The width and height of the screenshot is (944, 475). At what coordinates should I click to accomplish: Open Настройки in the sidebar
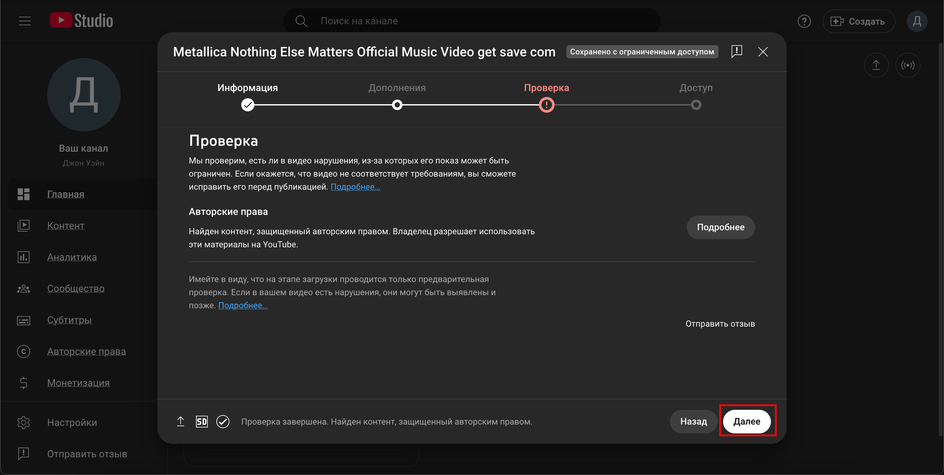tap(72, 423)
